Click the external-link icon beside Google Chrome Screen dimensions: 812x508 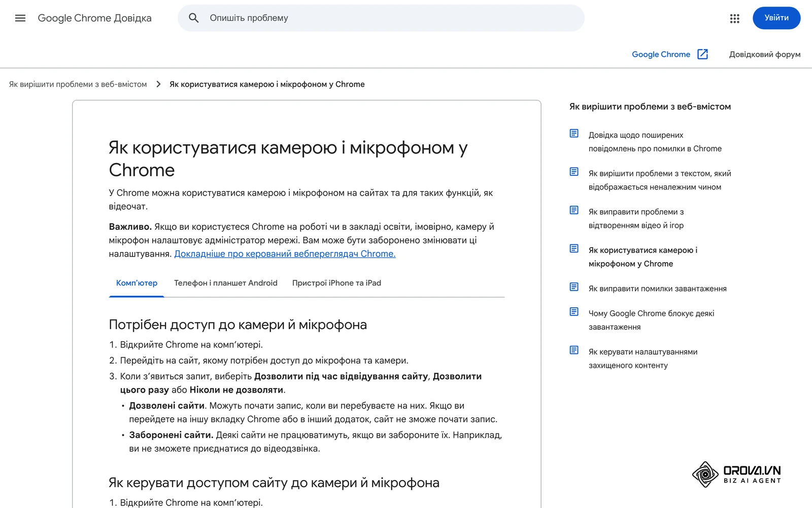703,54
